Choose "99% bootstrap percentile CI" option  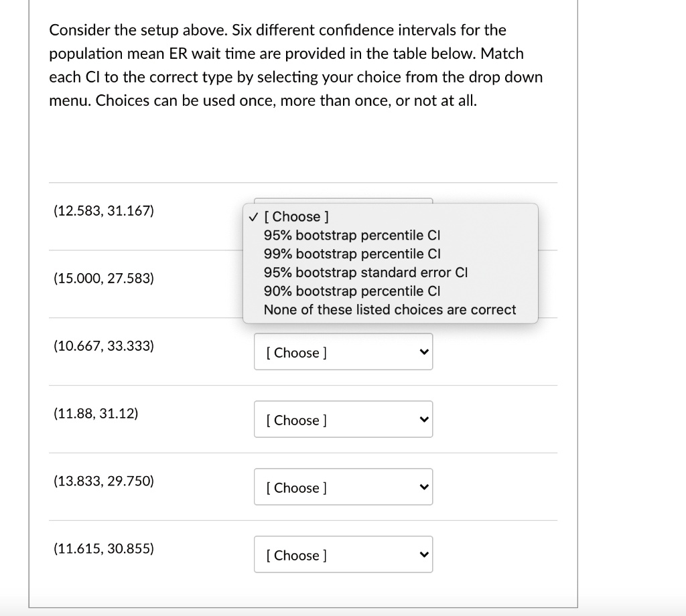tap(352, 254)
